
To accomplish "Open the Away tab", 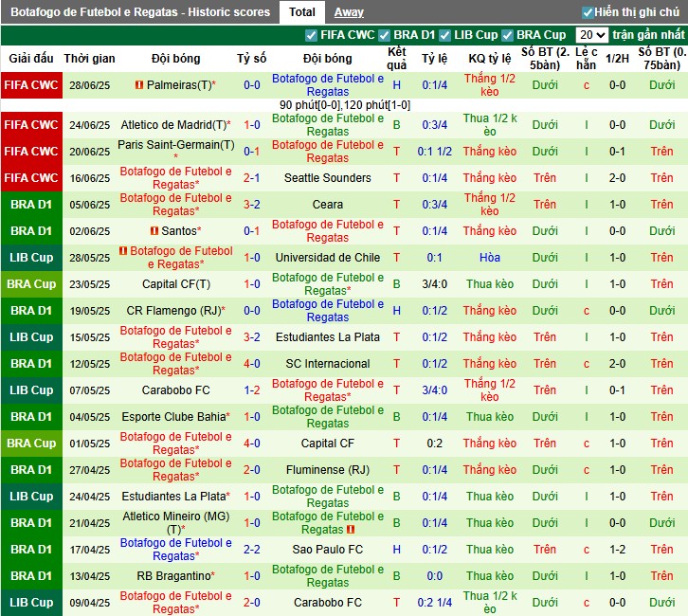I will 349,12.
